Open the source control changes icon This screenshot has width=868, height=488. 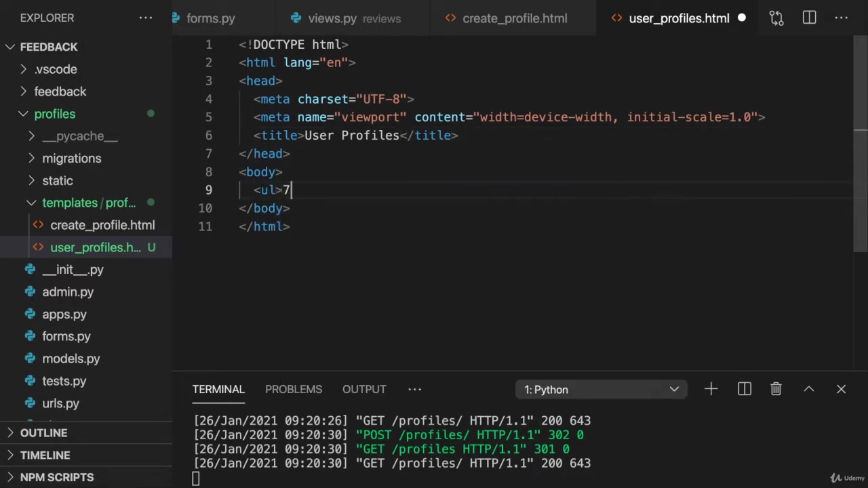[x=776, y=18]
